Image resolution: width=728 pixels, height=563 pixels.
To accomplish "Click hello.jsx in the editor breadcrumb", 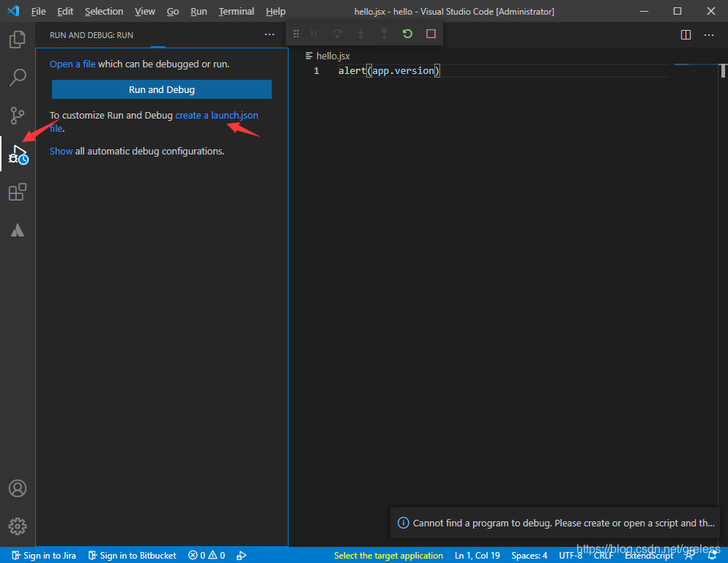I will 333,56.
